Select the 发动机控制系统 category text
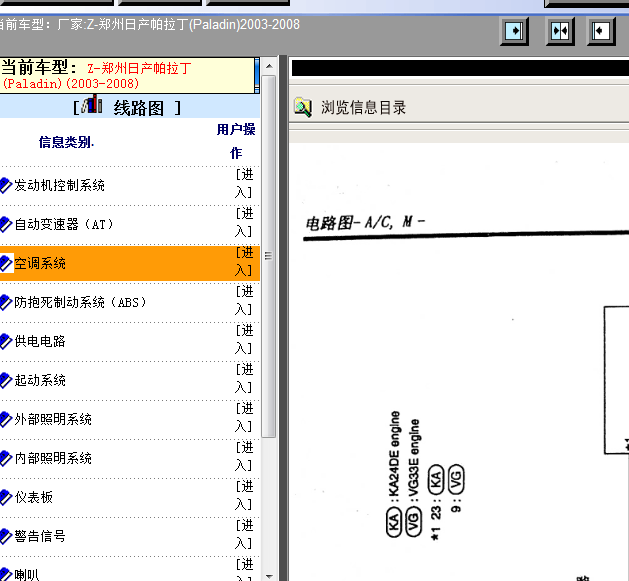629x581 pixels. coord(59,185)
